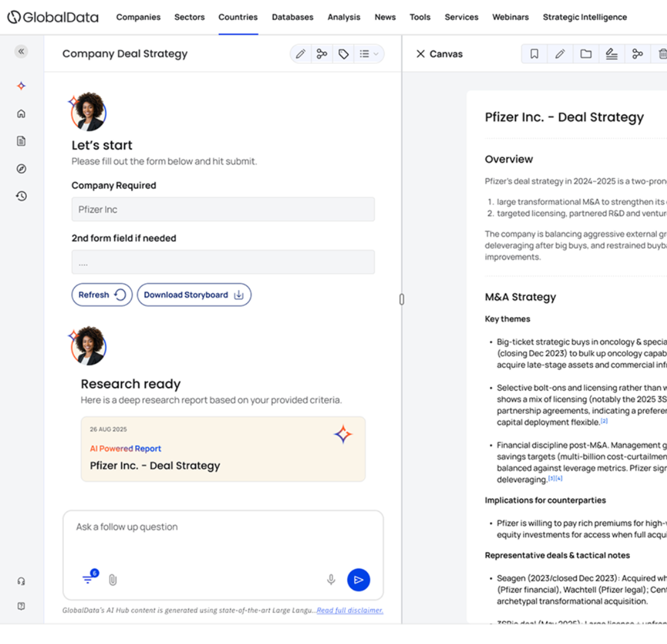Click 'Representative deals & tactical notes' subheading
The height and width of the screenshot is (644, 667).
558,555
